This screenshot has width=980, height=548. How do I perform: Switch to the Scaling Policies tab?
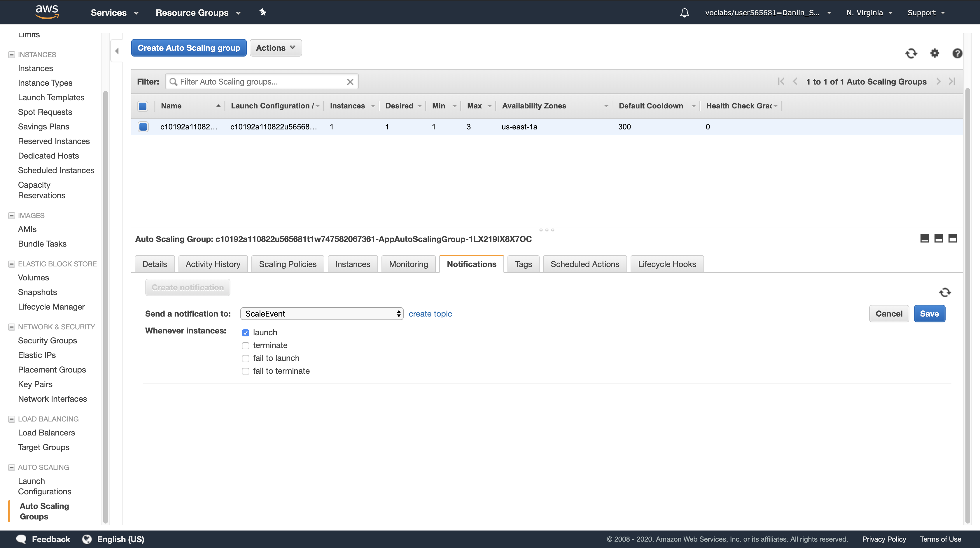pyautogui.click(x=287, y=264)
